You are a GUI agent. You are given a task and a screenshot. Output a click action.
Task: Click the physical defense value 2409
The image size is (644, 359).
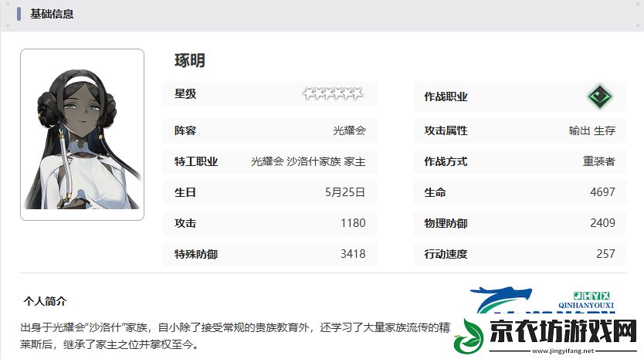pos(602,223)
